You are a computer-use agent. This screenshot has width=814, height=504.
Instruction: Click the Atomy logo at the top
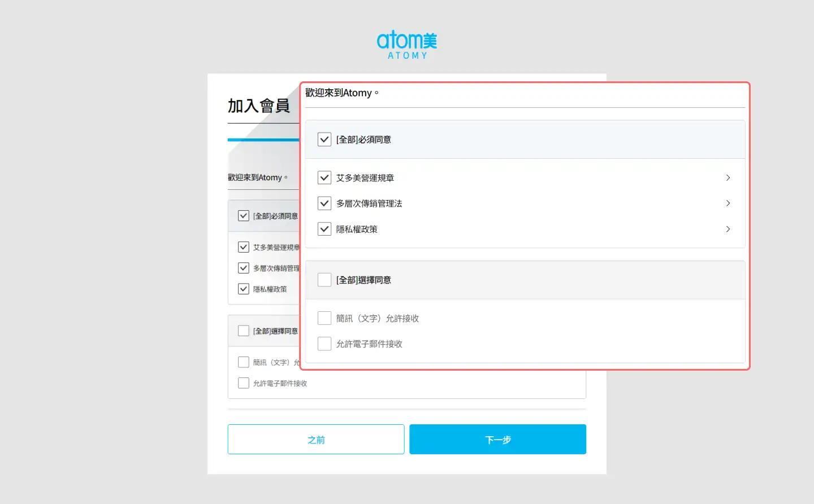(406, 45)
